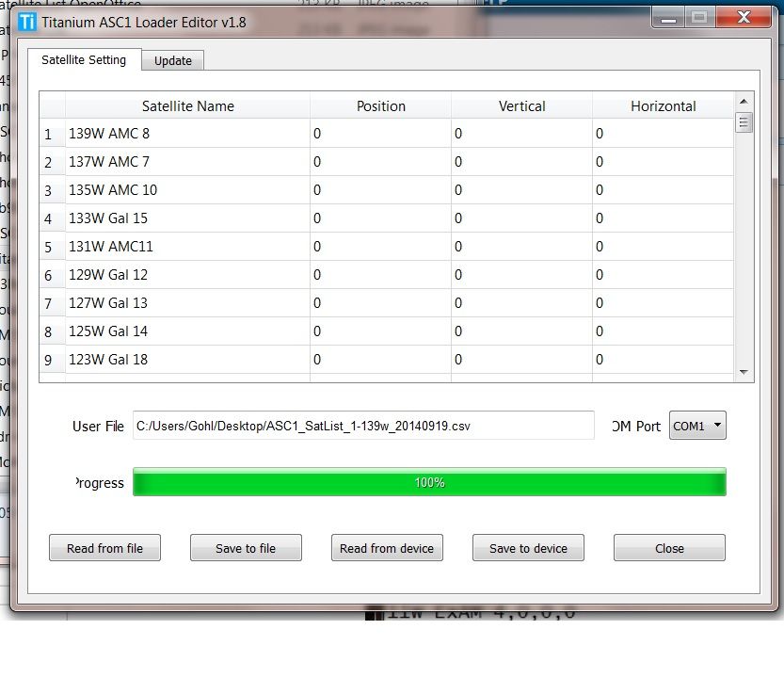Click row header number 5
The height and width of the screenshot is (678, 784).
pos(52,247)
